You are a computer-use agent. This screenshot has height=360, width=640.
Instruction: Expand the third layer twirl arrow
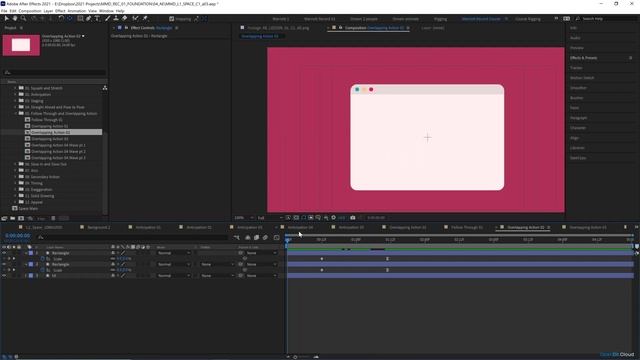click(26, 276)
